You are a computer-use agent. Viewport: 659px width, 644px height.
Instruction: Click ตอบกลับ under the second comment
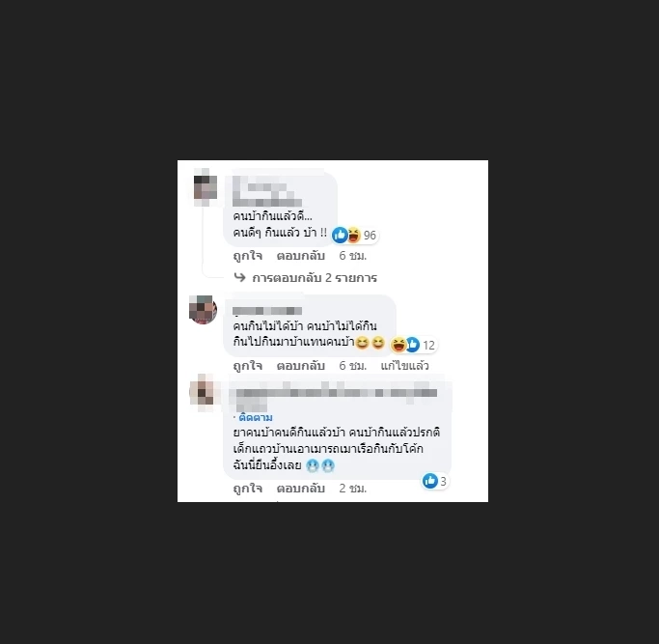[x=300, y=366]
